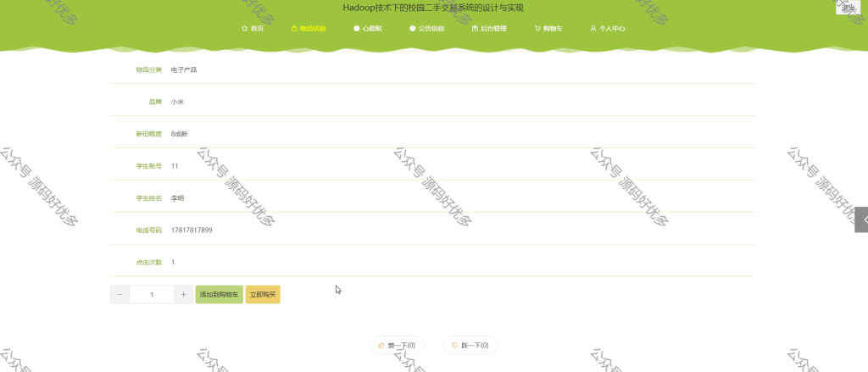Click the student account value 11

[x=175, y=166]
